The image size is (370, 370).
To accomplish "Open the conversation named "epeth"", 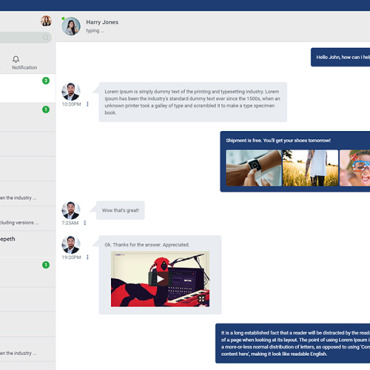I will (28, 243).
